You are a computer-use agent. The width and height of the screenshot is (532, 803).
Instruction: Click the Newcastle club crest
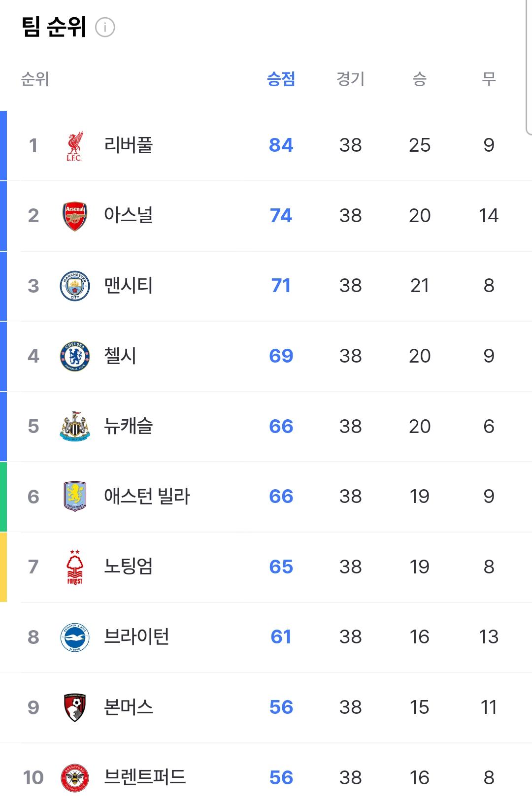coord(75,426)
